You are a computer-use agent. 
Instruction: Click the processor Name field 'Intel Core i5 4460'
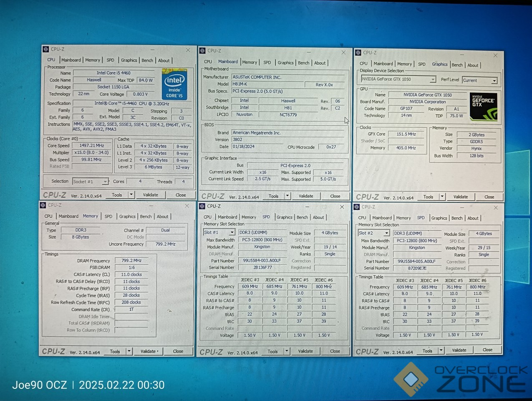(114, 73)
